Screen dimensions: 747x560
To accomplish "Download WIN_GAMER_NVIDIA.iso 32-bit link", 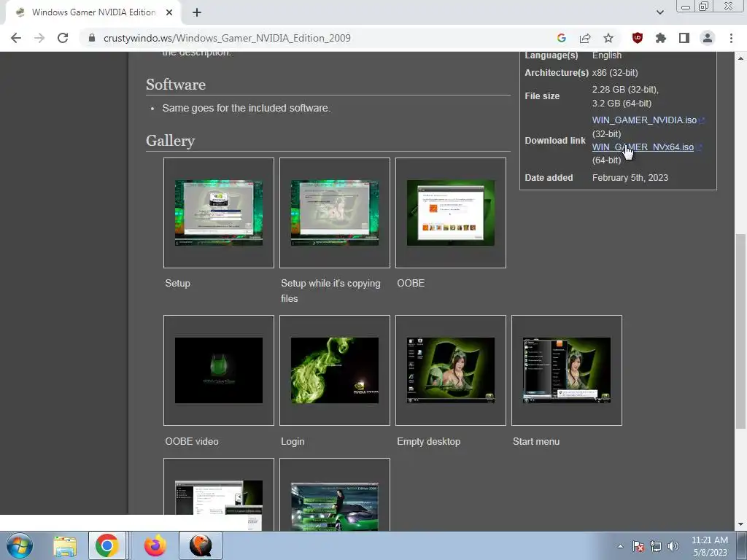I will pos(644,120).
